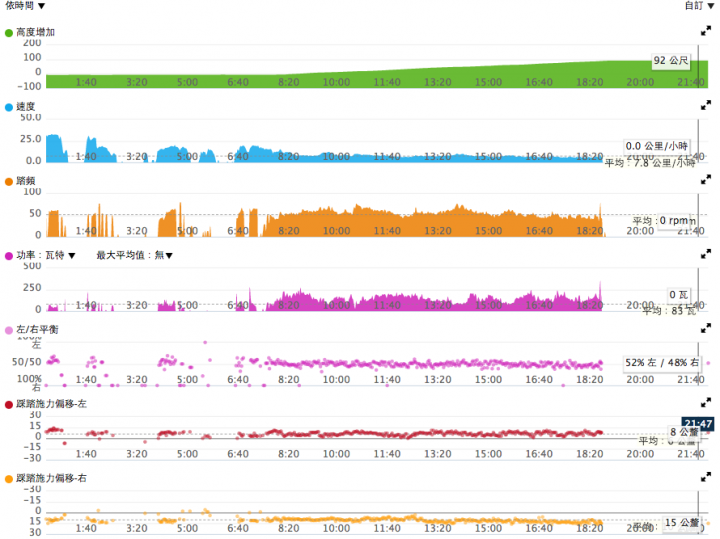Open the 最大平均值：無 dropdown
This screenshot has width=720, height=539.
coord(135,255)
